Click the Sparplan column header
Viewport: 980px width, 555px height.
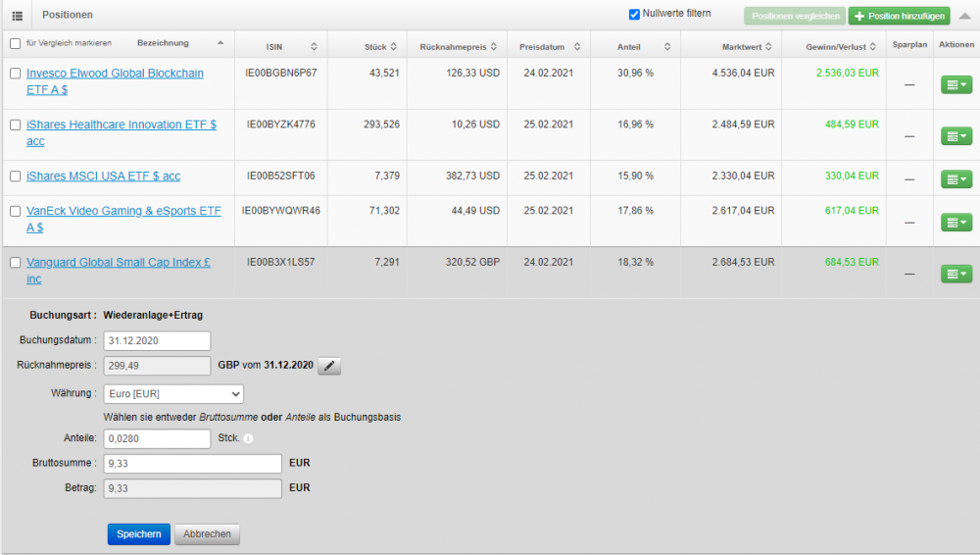click(910, 44)
